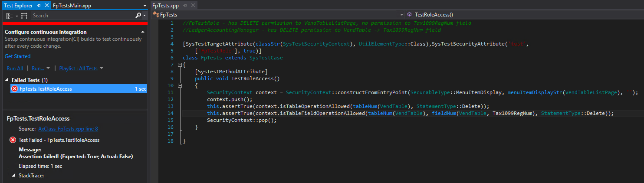Select the FpTests.TestRoleAccess failed test
The height and width of the screenshot is (183, 644).
pos(79,88)
